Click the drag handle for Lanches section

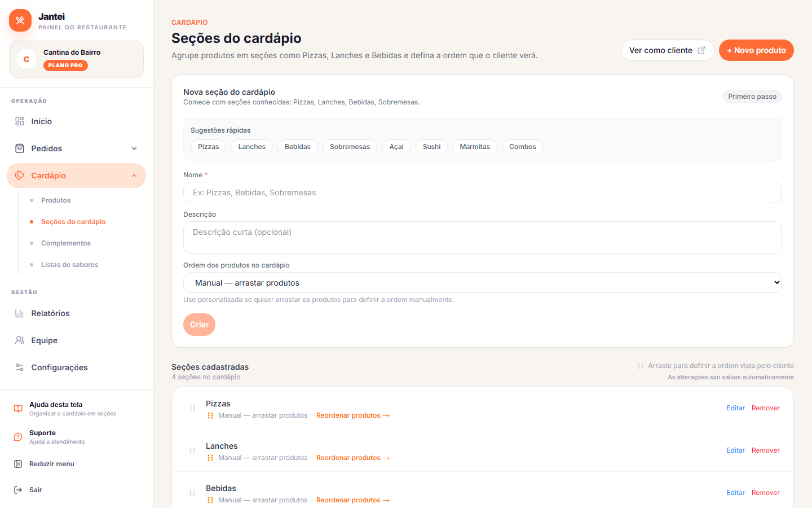(x=192, y=450)
